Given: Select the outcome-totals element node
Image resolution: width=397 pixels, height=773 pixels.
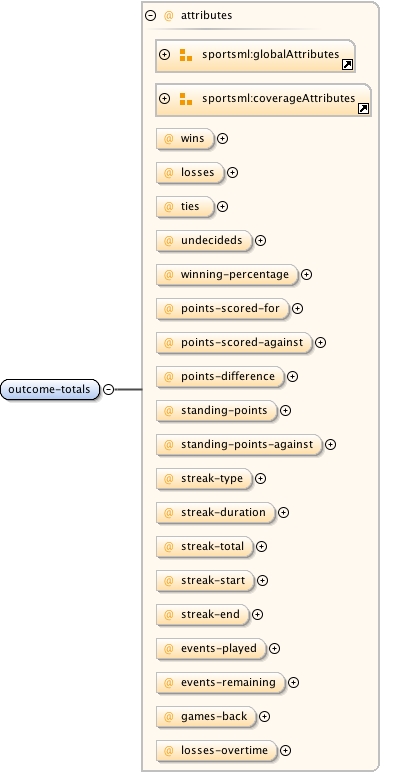Looking at the screenshot, I should pyautogui.click(x=50, y=389).
